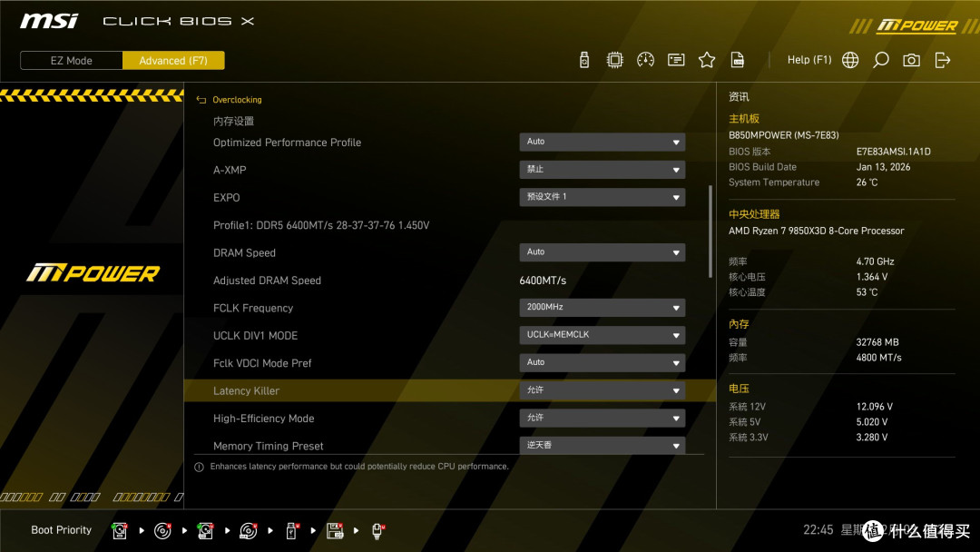Open the M-Flash USB tool icon
The image size is (980, 552).
(584, 60)
